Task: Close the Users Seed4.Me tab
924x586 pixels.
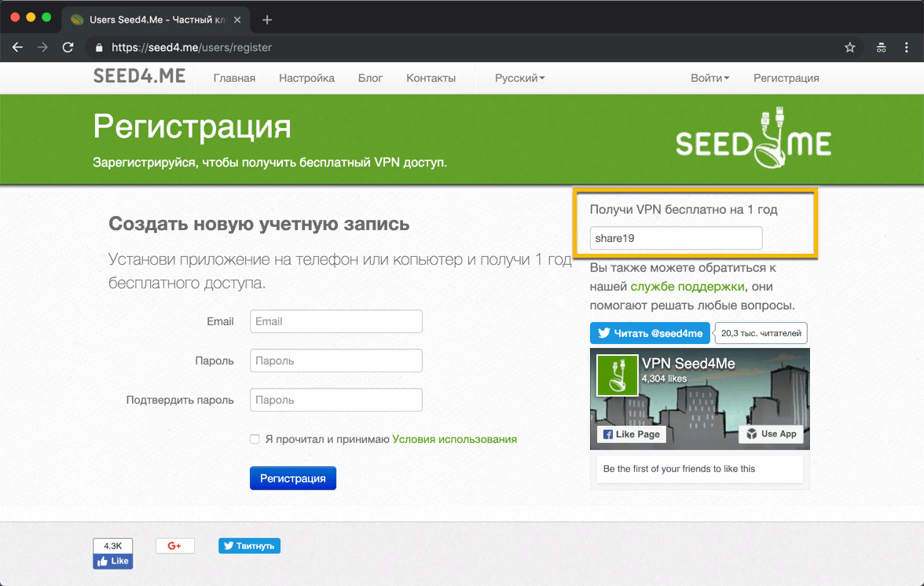Action: coord(237,20)
